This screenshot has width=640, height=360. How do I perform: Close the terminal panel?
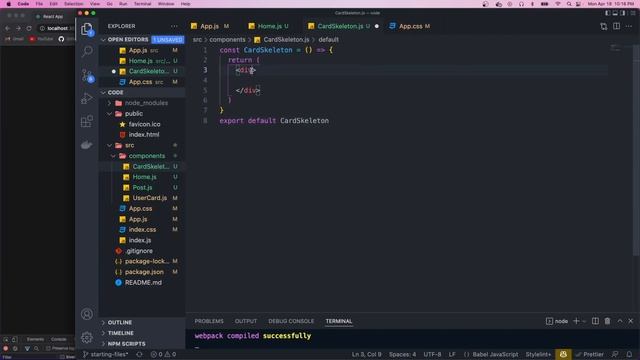coord(631,321)
